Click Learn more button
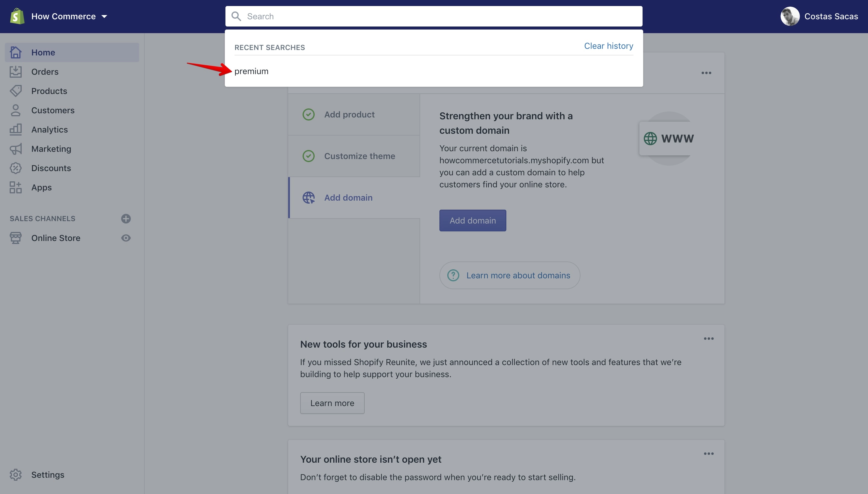 point(332,403)
